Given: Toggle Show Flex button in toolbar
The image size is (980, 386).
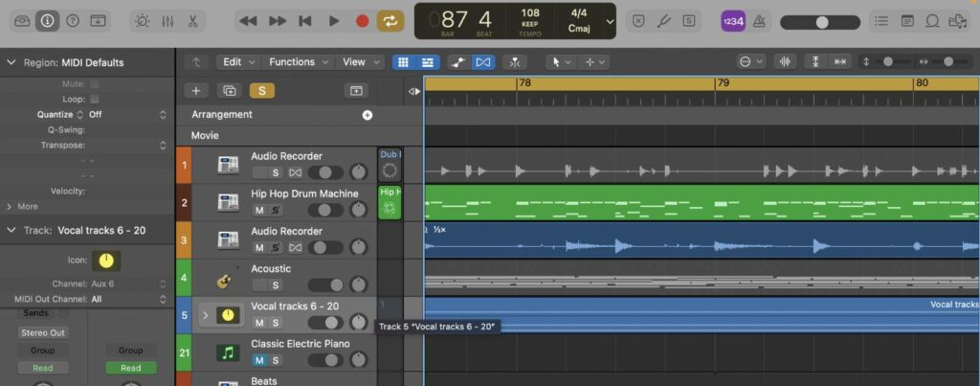Looking at the screenshot, I should pyautogui.click(x=483, y=62).
